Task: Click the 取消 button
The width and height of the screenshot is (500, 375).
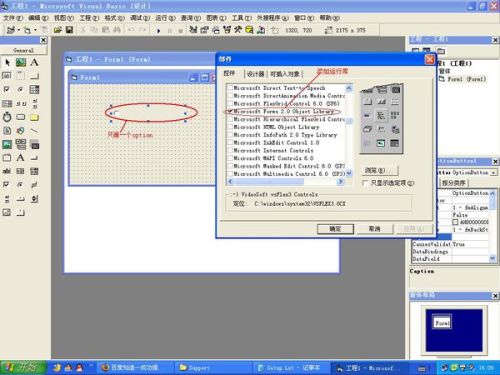Action: click(375, 229)
